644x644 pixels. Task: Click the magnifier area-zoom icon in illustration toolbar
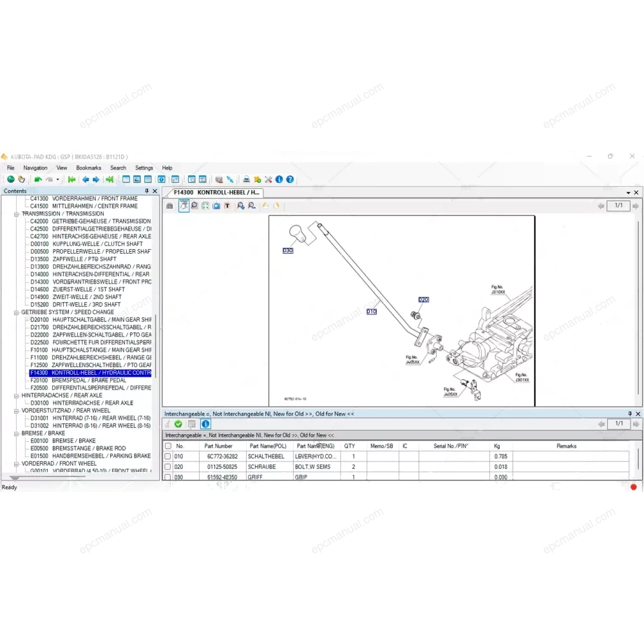[x=194, y=206]
